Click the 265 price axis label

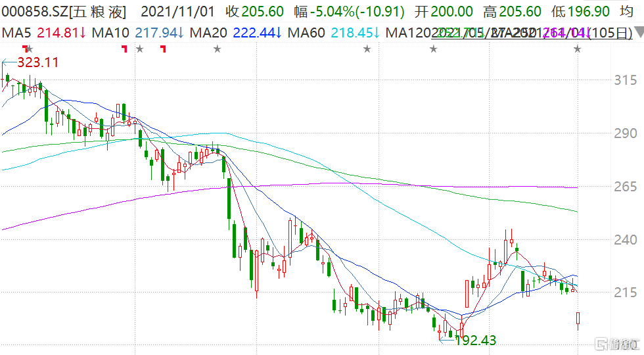coord(626,187)
